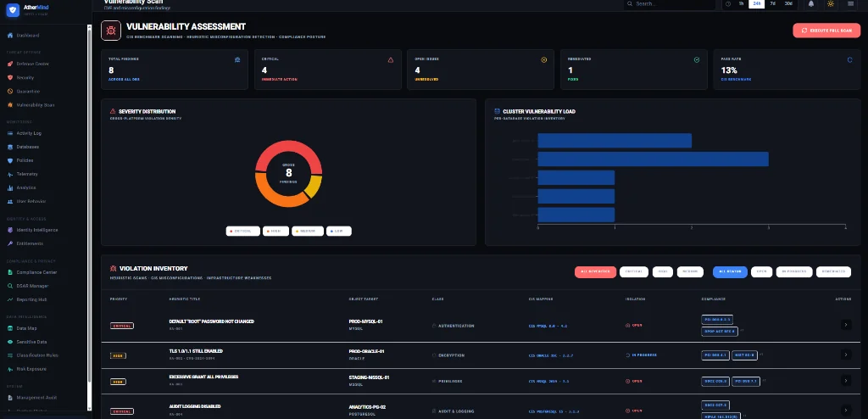Screen dimensions: 868x419
Task: Filter violations by Open status
Action: coord(762,272)
